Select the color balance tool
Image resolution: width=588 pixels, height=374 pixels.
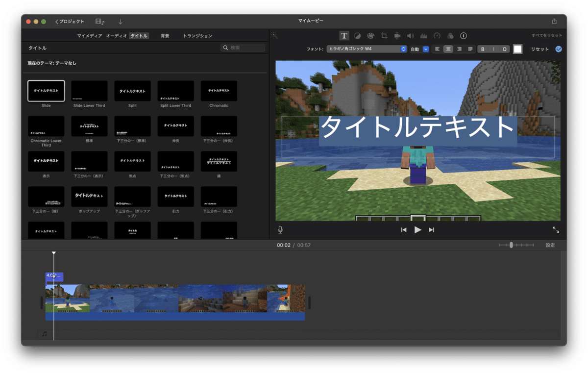(x=357, y=35)
